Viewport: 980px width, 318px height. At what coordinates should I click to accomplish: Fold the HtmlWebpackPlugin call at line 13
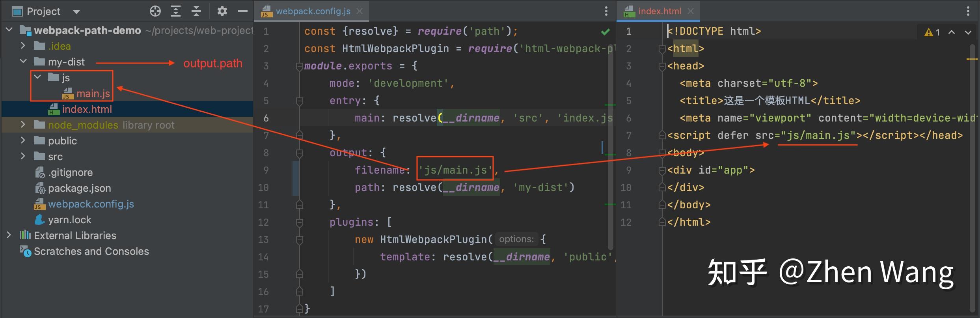(300, 240)
